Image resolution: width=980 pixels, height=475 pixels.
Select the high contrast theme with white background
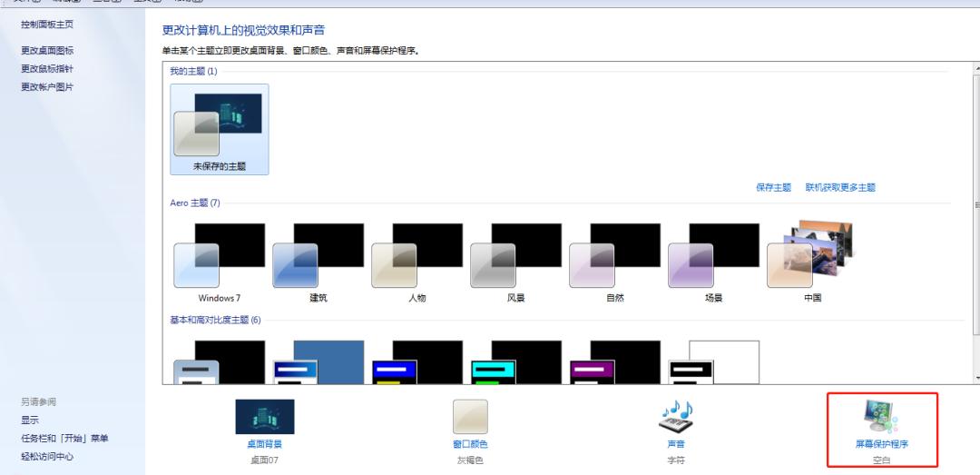[713, 361]
